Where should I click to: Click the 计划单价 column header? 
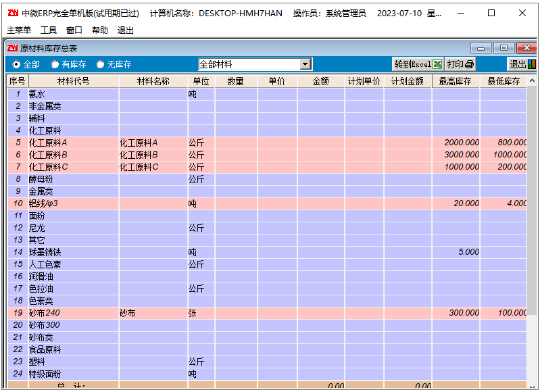(x=364, y=81)
